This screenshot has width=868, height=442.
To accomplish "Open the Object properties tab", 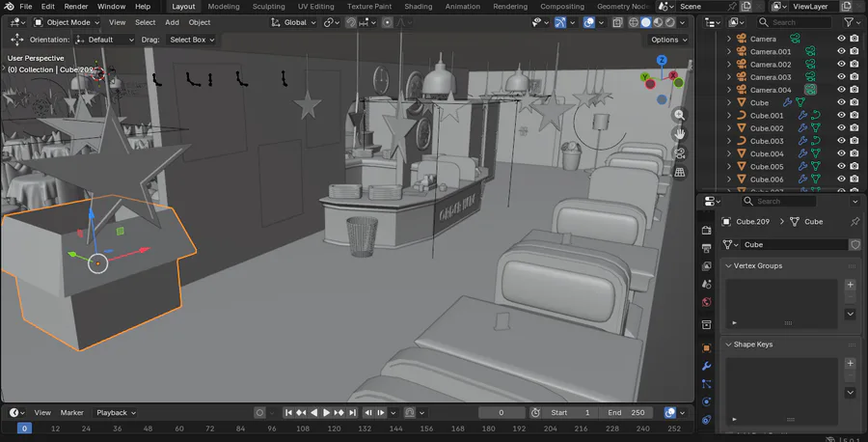I will pos(706,347).
